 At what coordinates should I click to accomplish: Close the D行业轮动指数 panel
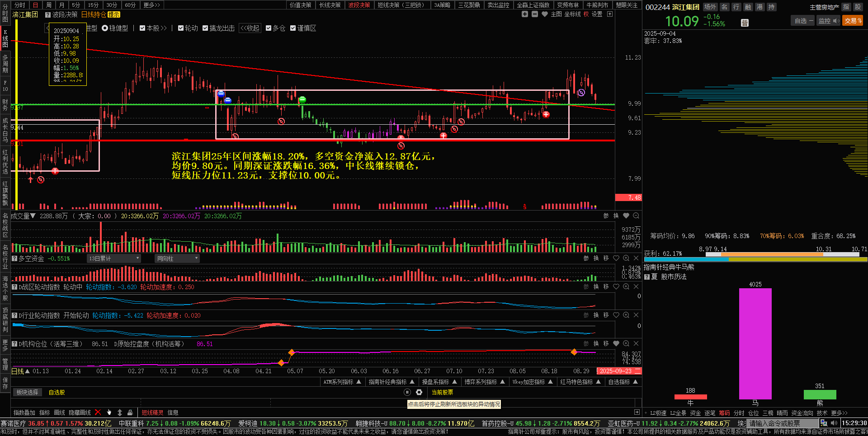[636, 315]
